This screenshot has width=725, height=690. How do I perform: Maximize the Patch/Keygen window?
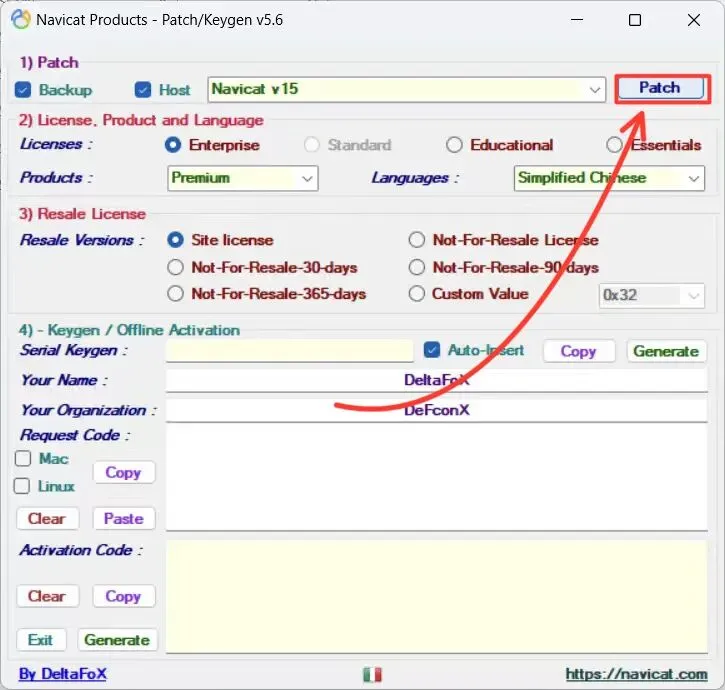click(635, 20)
